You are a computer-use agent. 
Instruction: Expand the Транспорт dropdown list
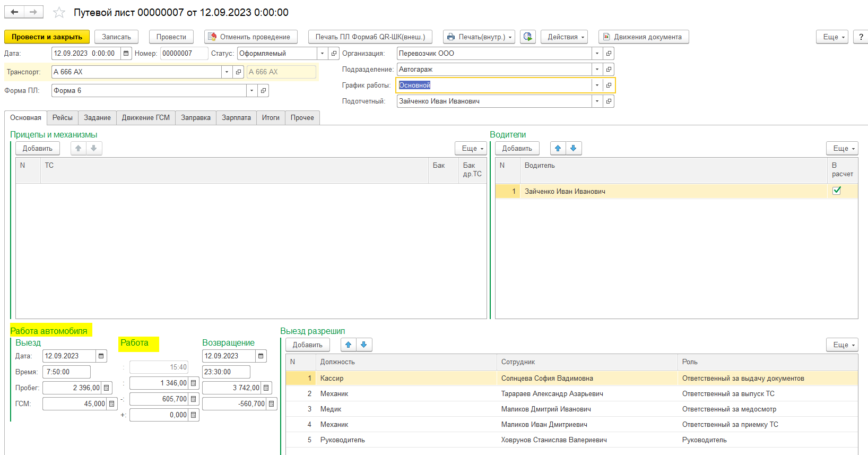[227, 72]
